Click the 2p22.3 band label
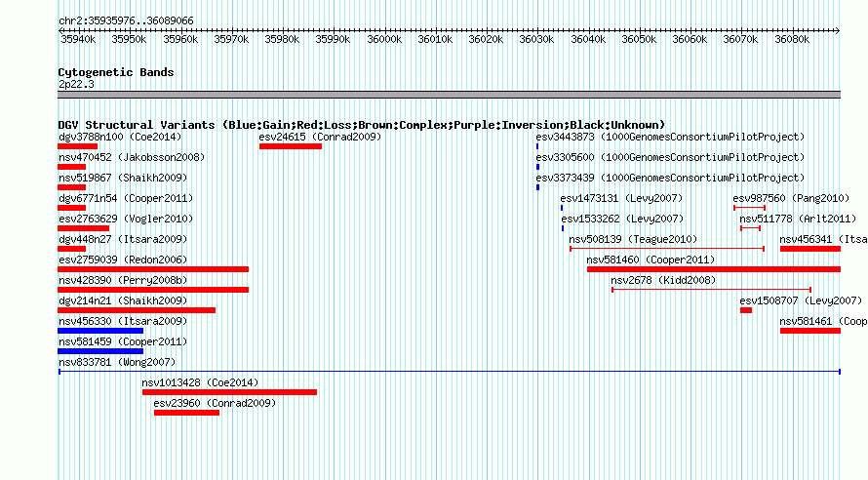Image resolution: width=868 pixels, height=480 pixels. [x=76, y=84]
